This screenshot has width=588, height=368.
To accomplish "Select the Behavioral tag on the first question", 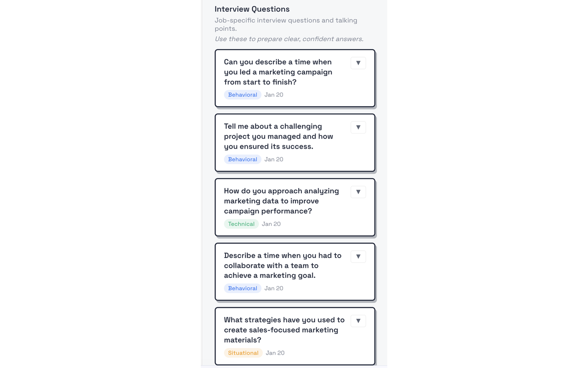I will coord(243,94).
